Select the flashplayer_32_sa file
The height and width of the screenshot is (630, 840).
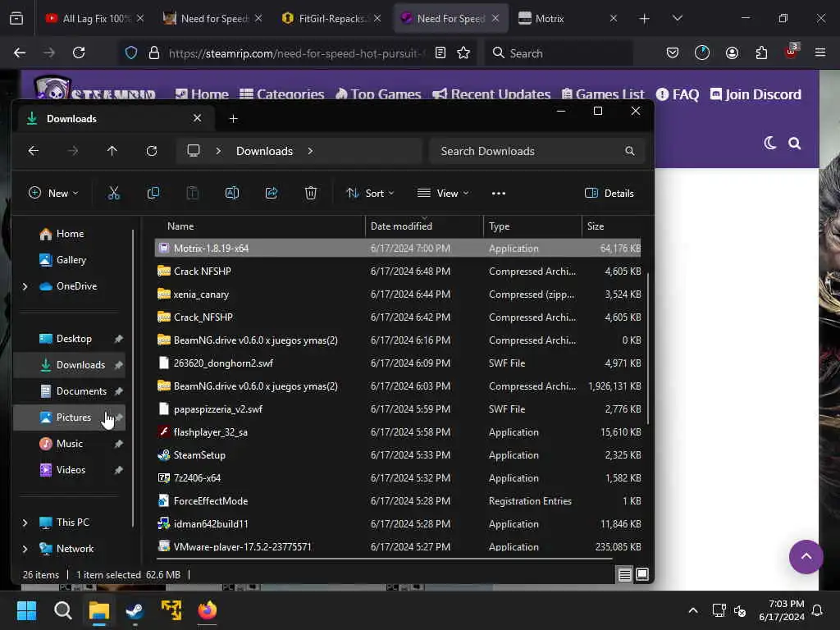click(398, 431)
